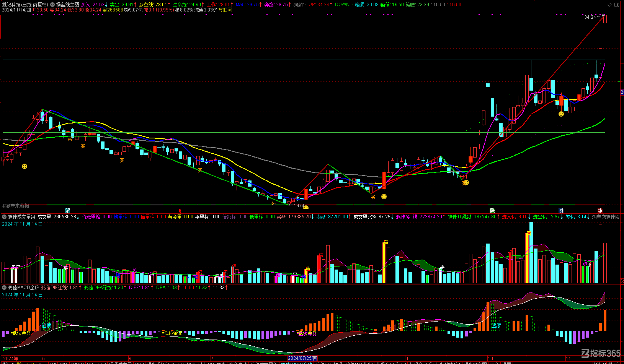The height and width of the screenshot is (364, 624).
Task: Click the 34.24 high price label
Action: pos(590,17)
